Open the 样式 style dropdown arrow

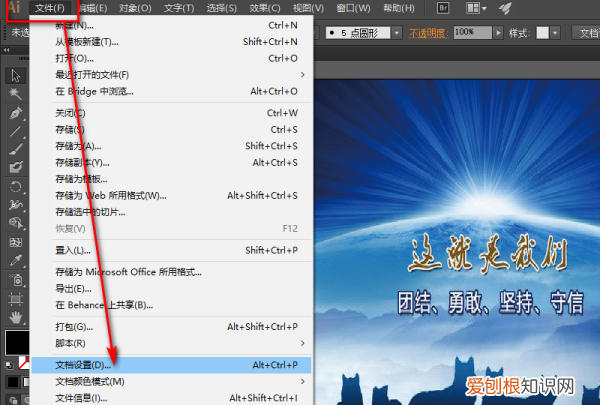tap(555, 33)
